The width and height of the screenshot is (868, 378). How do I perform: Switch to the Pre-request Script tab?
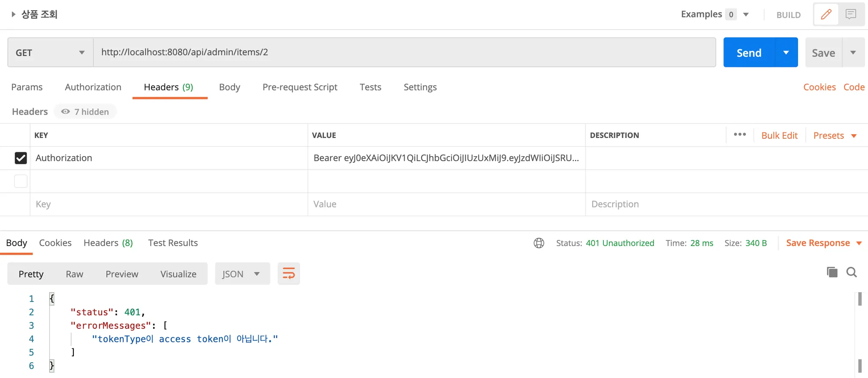coord(300,87)
